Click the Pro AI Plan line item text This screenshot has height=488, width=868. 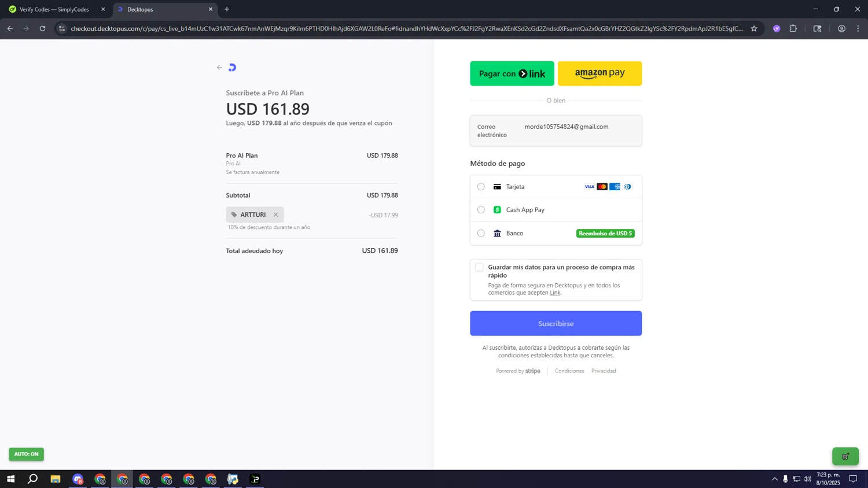pyautogui.click(x=242, y=156)
